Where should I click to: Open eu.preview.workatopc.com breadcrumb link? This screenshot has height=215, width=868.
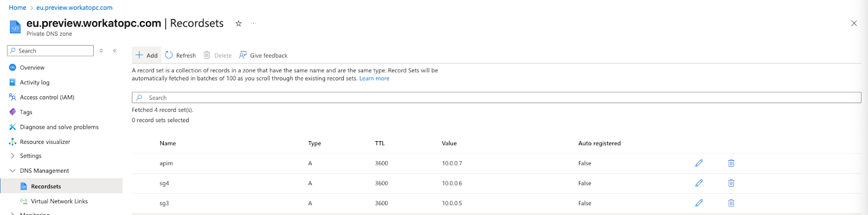74,8
